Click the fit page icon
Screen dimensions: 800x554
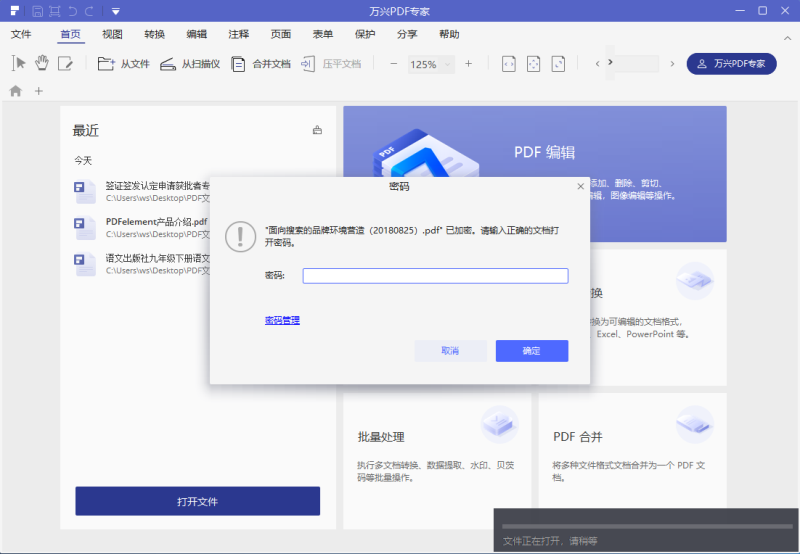[x=533, y=64]
